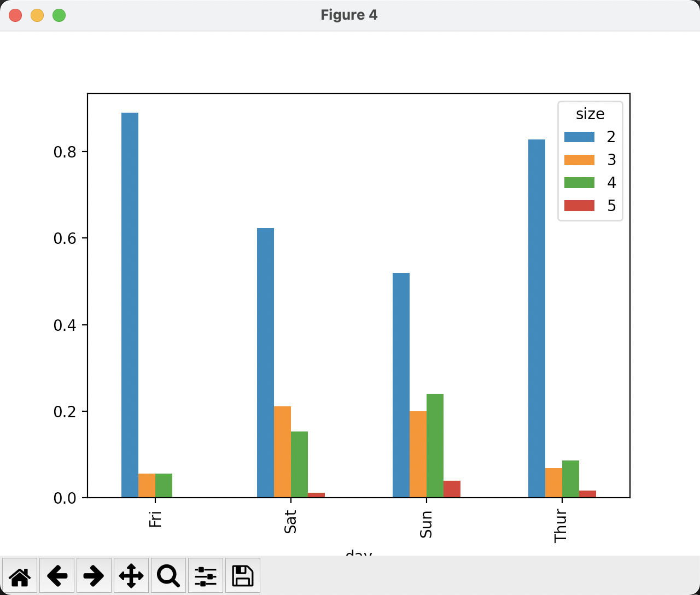Click the Figure 4 title bar text

coord(349,15)
